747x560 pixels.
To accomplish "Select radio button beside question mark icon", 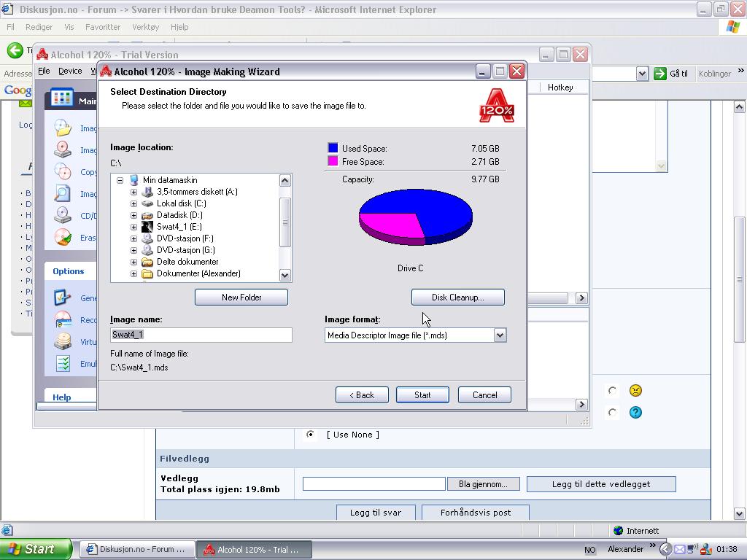I will (x=612, y=412).
